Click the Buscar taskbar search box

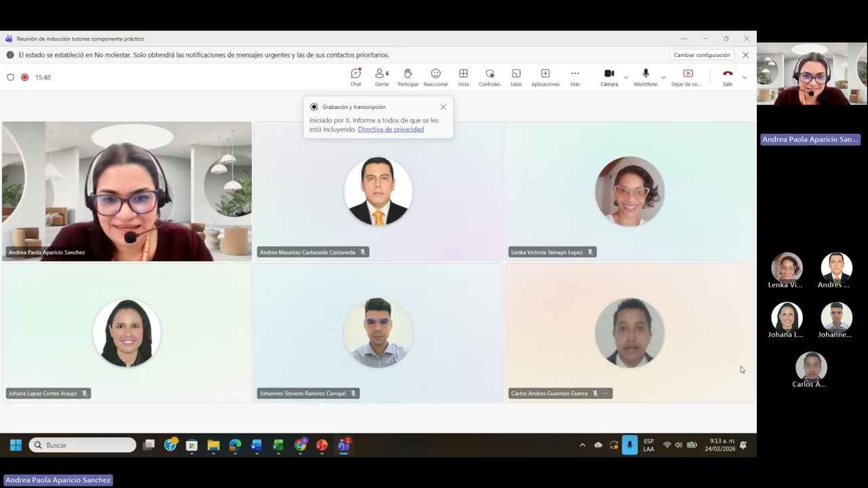[83, 445]
